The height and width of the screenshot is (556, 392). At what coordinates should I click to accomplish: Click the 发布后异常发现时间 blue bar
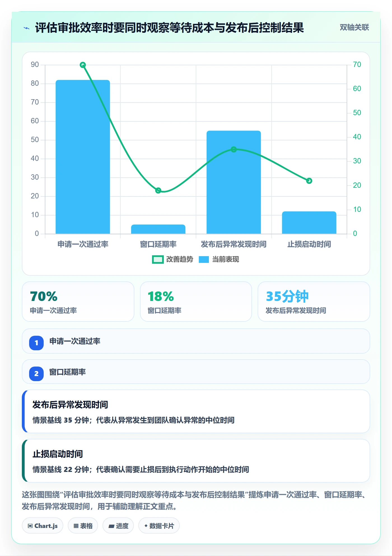point(234,182)
